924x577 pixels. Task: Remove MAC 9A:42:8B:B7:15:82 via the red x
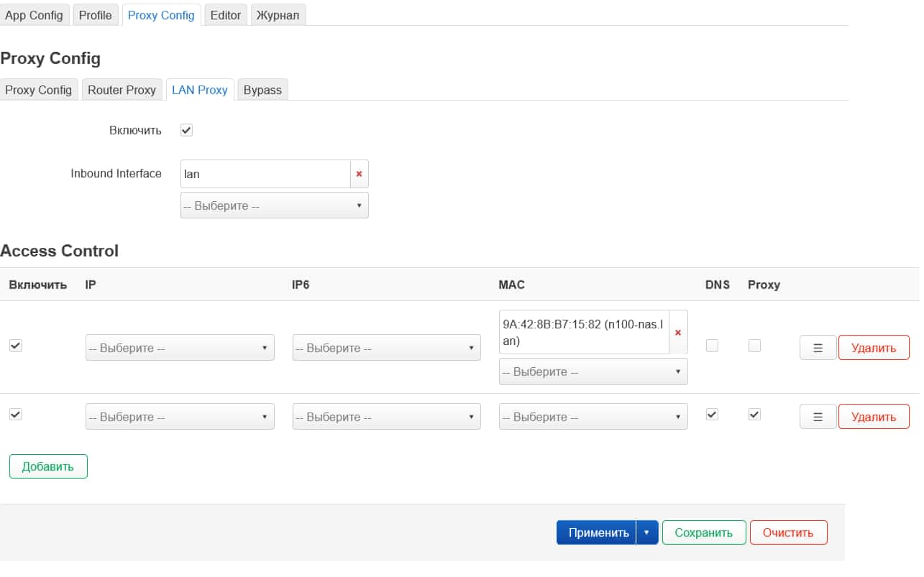tap(678, 331)
